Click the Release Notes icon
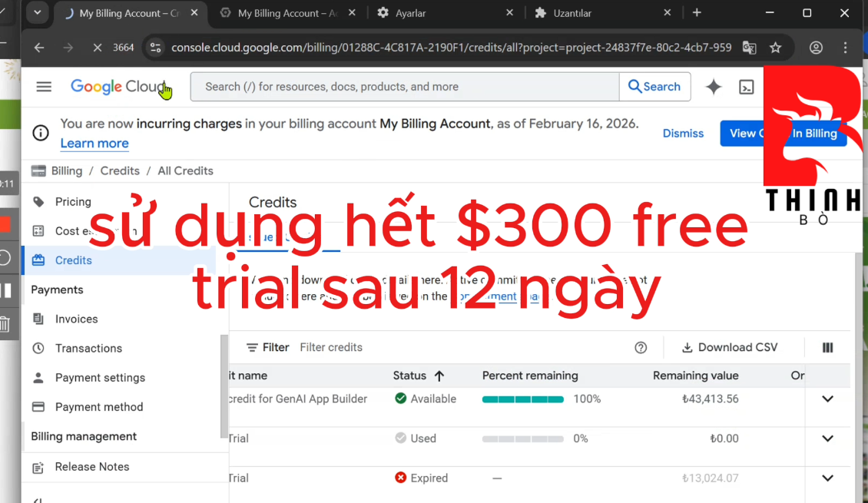The height and width of the screenshot is (503, 868). pos(38,468)
